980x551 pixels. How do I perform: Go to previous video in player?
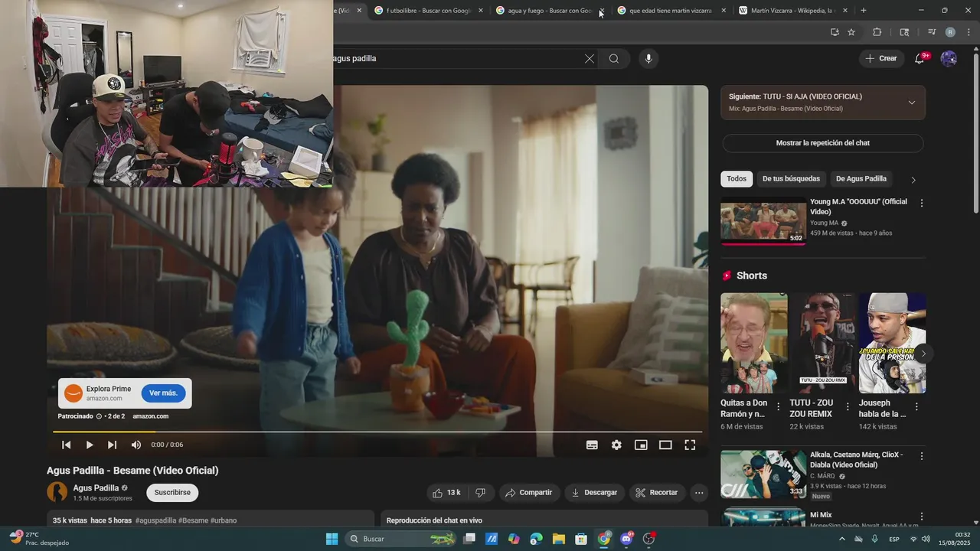pyautogui.click(x=67, y=445)
